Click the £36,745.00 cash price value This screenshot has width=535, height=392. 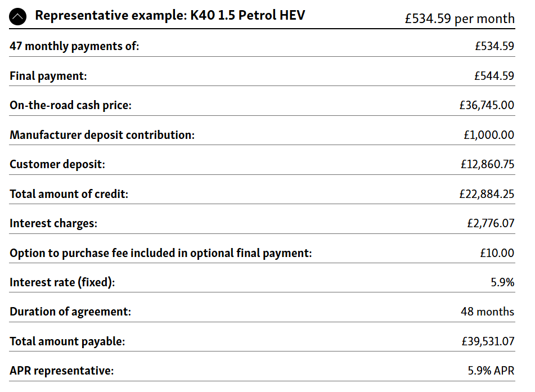coord(486,105)
